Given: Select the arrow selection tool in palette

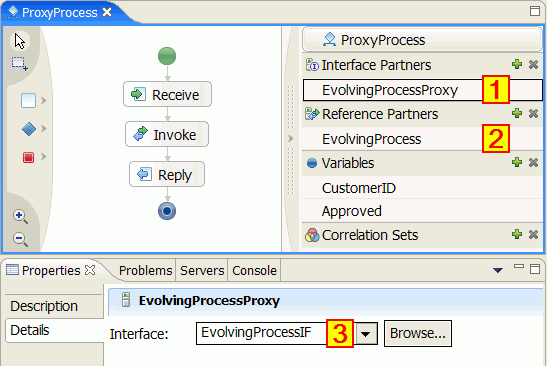Looking at the screenshot, I should [20, 41].
